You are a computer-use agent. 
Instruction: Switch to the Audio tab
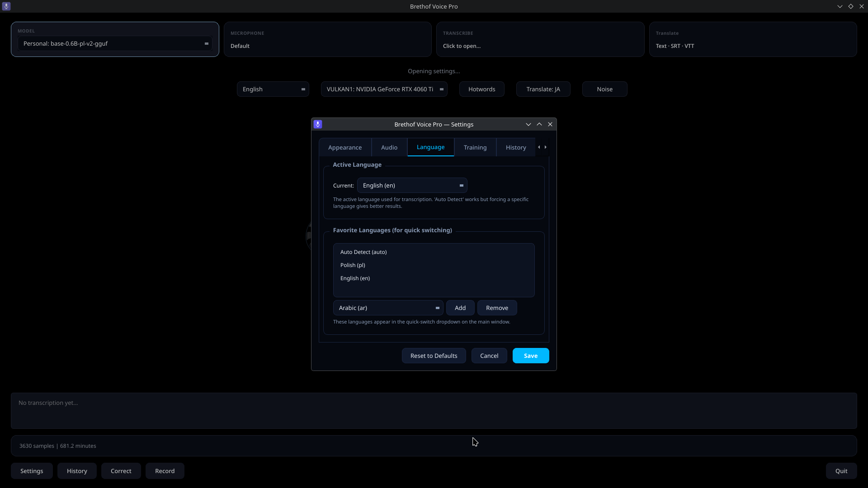tap(389, 147)
